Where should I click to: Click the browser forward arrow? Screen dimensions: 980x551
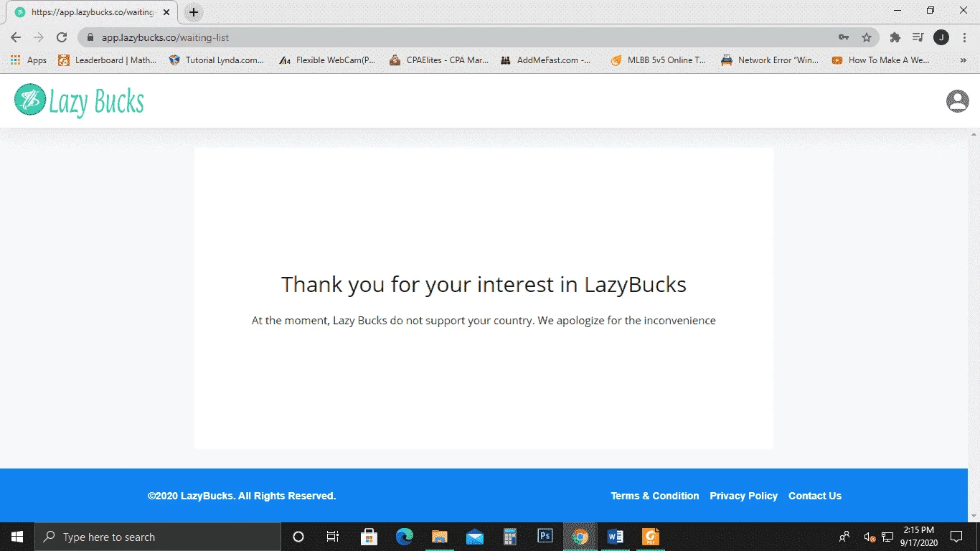[39, 37]
